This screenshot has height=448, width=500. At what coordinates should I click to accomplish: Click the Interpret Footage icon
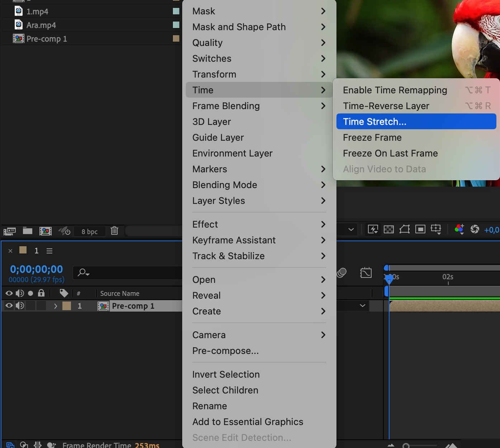9,231
